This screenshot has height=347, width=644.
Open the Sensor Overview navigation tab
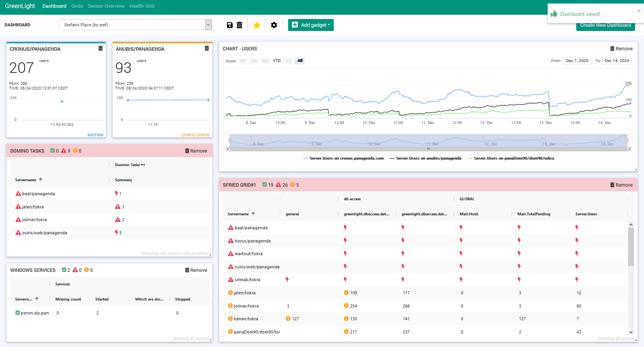click(106, 6)
